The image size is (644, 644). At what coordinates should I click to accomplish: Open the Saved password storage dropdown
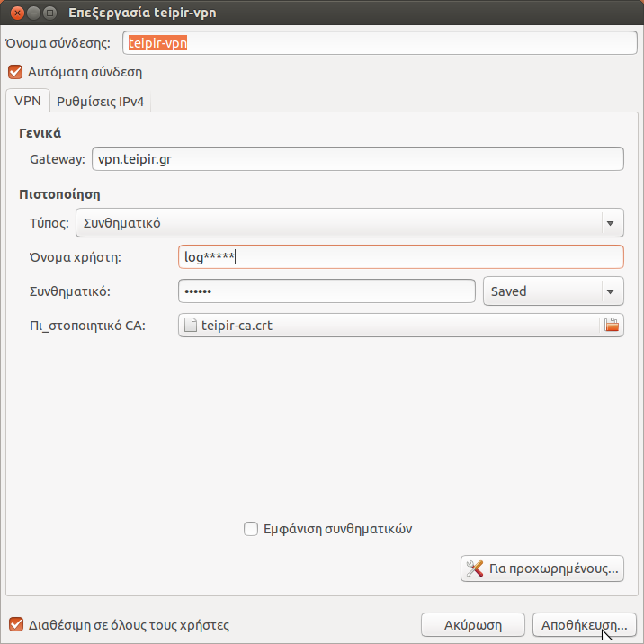(553, 291)
